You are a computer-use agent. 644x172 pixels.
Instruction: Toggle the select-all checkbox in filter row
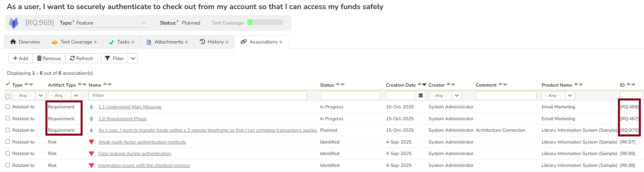point(8,96)
